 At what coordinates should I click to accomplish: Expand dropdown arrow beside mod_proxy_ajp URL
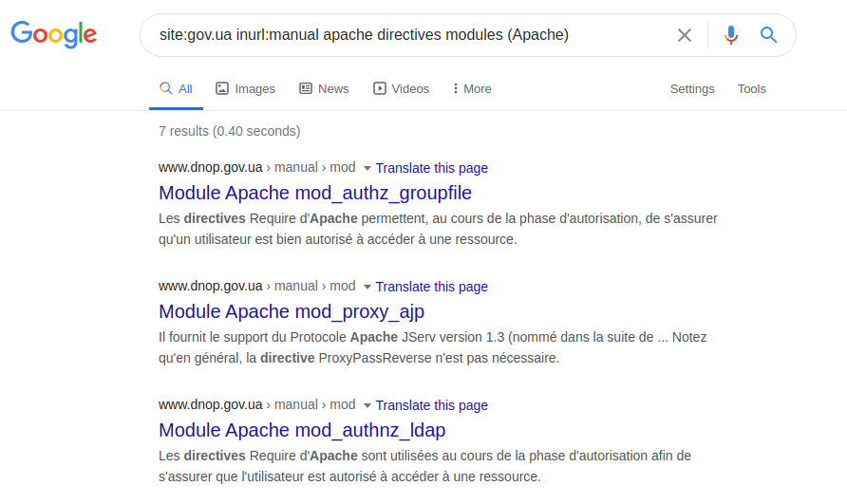367,287
